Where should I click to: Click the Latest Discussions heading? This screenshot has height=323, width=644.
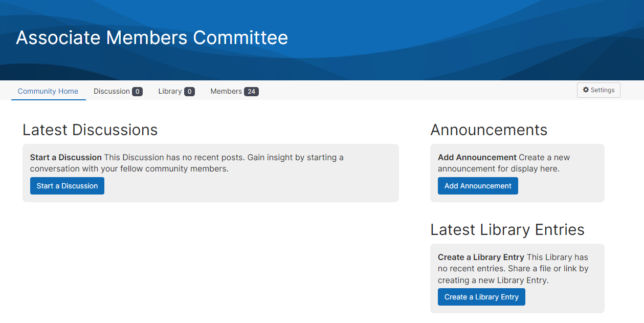(90, 130)
